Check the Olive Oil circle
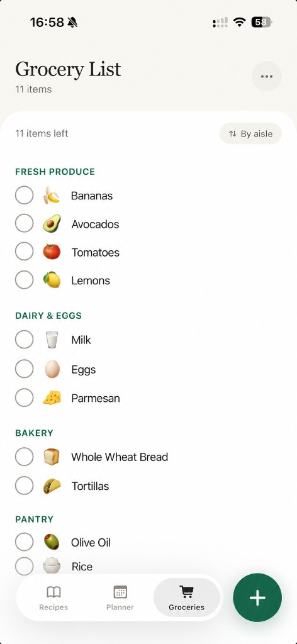 25,542
